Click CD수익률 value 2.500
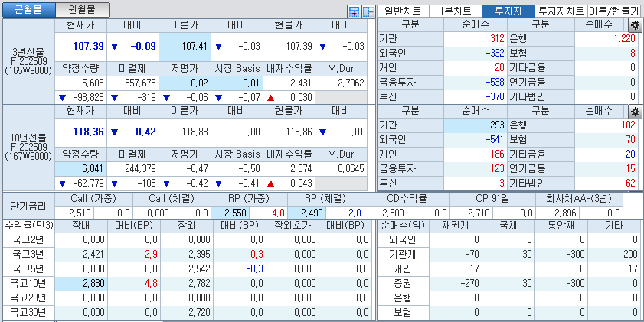 click(393, 213)
